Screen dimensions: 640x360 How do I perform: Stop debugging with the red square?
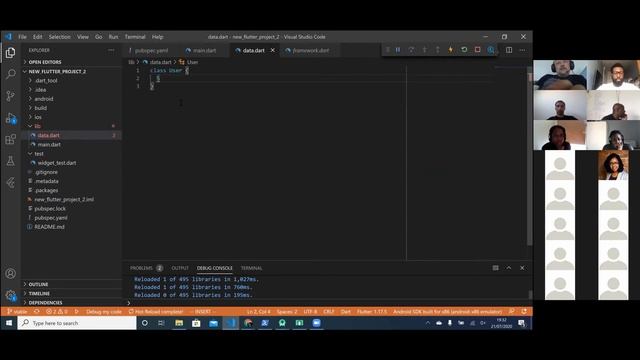click(x=478, y=50)
